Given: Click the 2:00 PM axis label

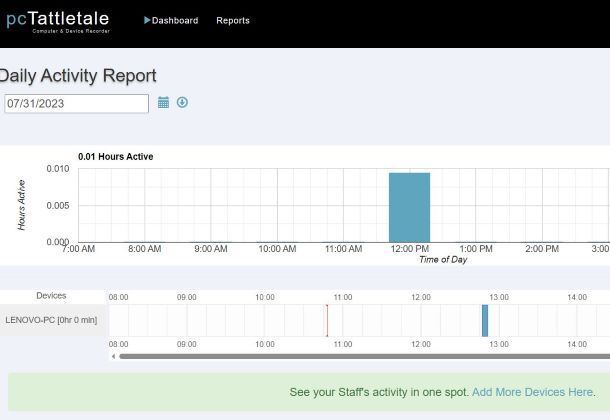Looking at the screenshot, I should click(x=542, y=249).
